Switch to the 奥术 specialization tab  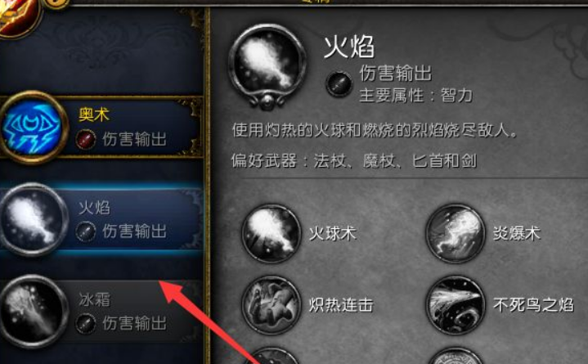pos(101,128)
